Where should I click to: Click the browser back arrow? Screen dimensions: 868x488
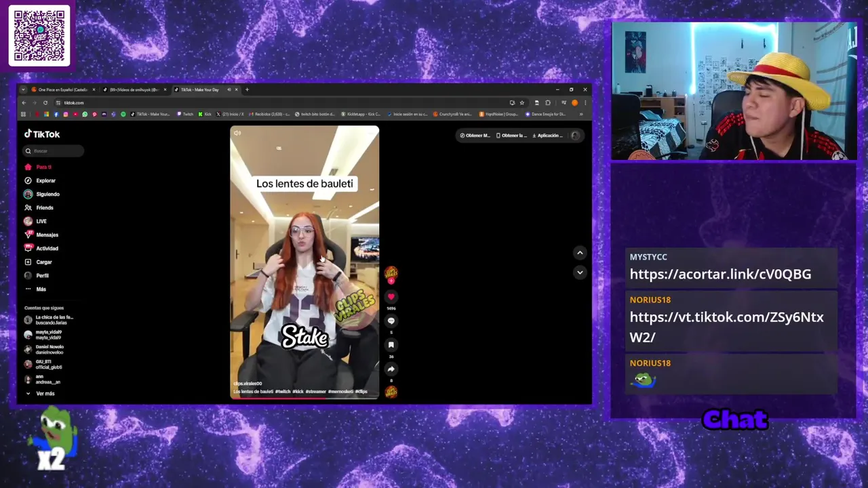pos(23,103)
